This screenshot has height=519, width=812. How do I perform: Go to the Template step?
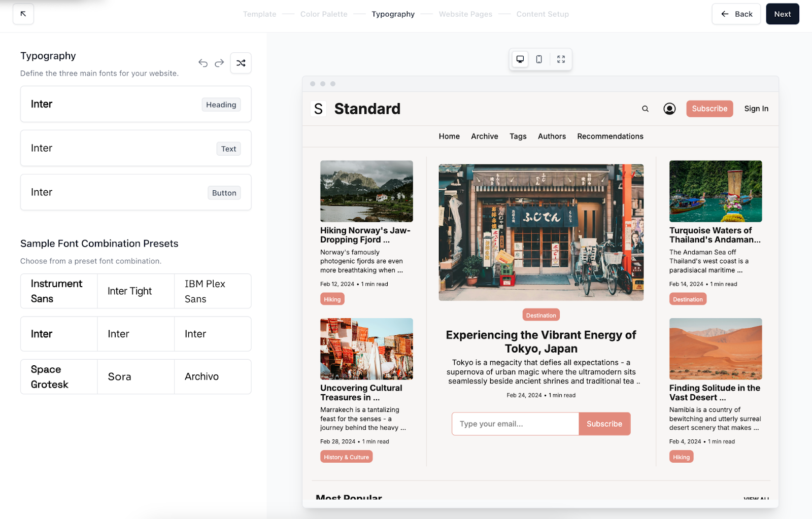[x=259, y=14]
